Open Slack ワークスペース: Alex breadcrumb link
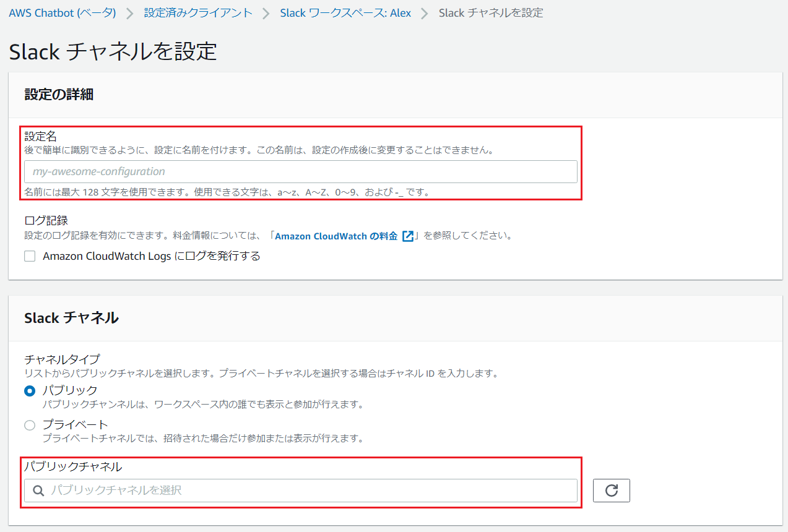 [345, 13]
